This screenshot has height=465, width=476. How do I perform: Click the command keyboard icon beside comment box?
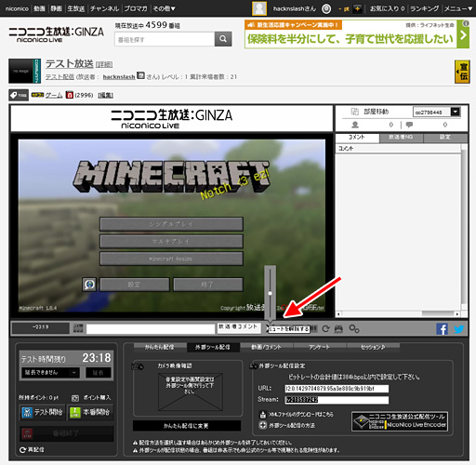pyautogui.click(x=78, y=328)
